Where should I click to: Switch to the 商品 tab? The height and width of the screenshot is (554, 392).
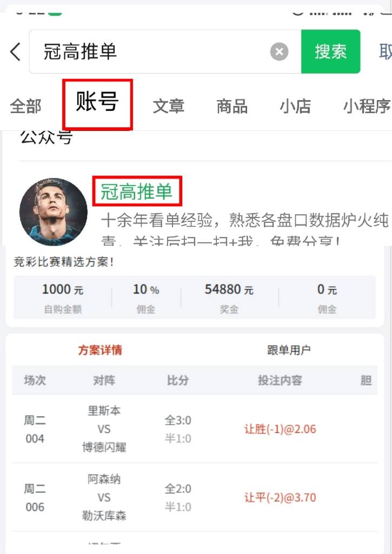(x=232, y=106)
